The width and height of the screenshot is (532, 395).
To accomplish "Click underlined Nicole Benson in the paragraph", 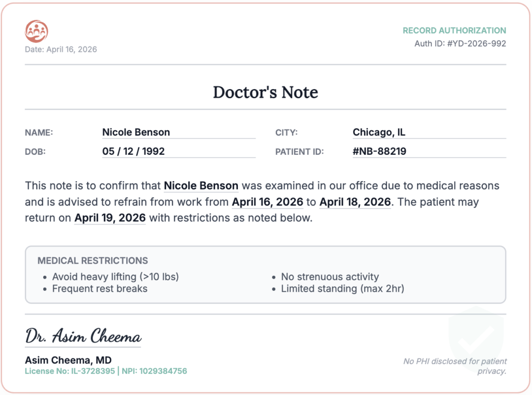I will [201, 186].
